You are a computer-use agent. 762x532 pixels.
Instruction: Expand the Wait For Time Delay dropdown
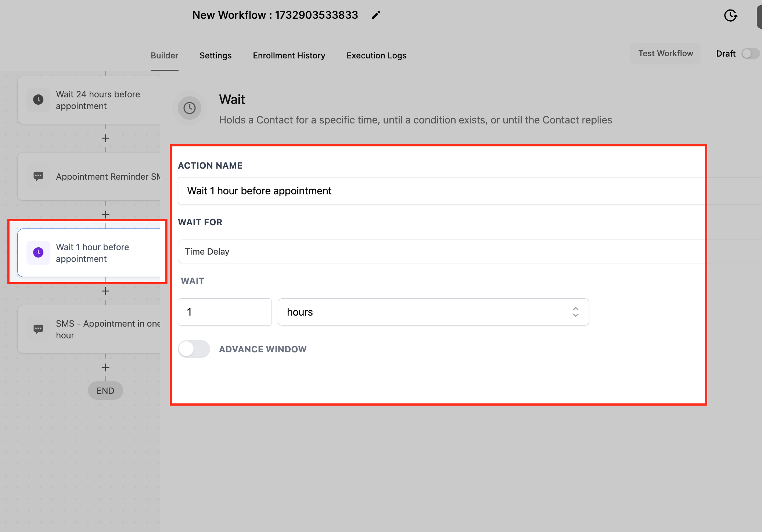(441, 251)
